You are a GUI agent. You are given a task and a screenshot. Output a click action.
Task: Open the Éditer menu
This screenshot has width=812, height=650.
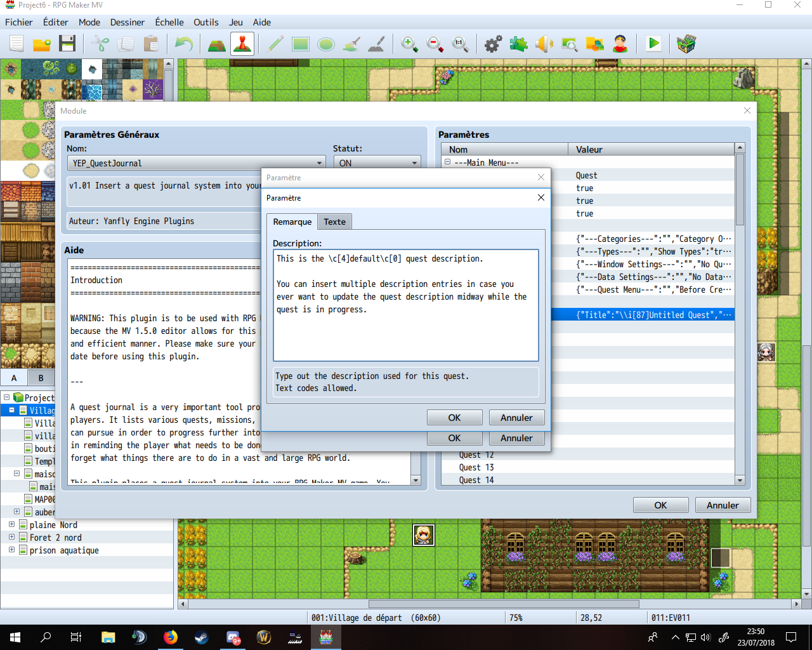pyautogui.click(x=56, y=22)
